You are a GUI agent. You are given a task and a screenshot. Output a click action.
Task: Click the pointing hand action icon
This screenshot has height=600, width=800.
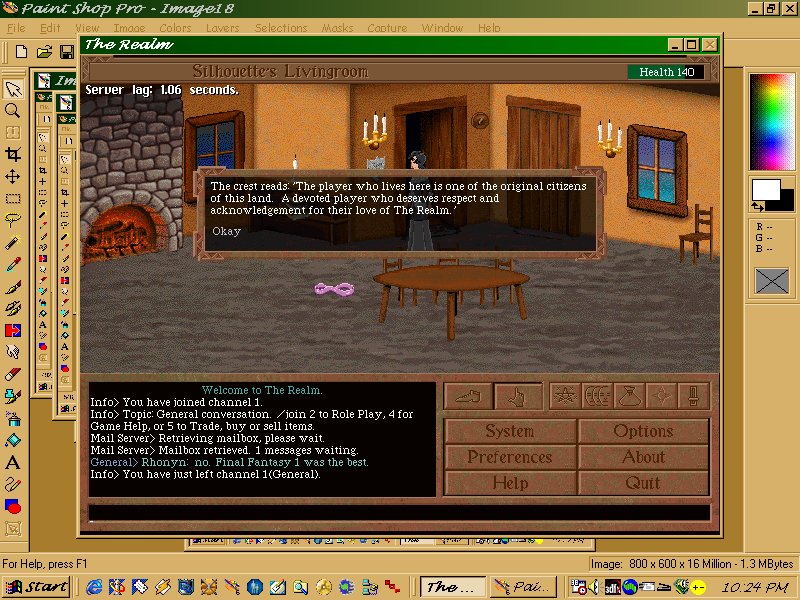(x=518, y=396)
